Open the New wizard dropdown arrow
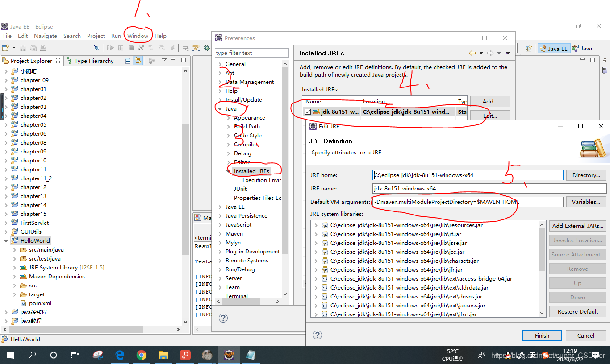Viewport: 610px width, 364px height. coord(14,48)
